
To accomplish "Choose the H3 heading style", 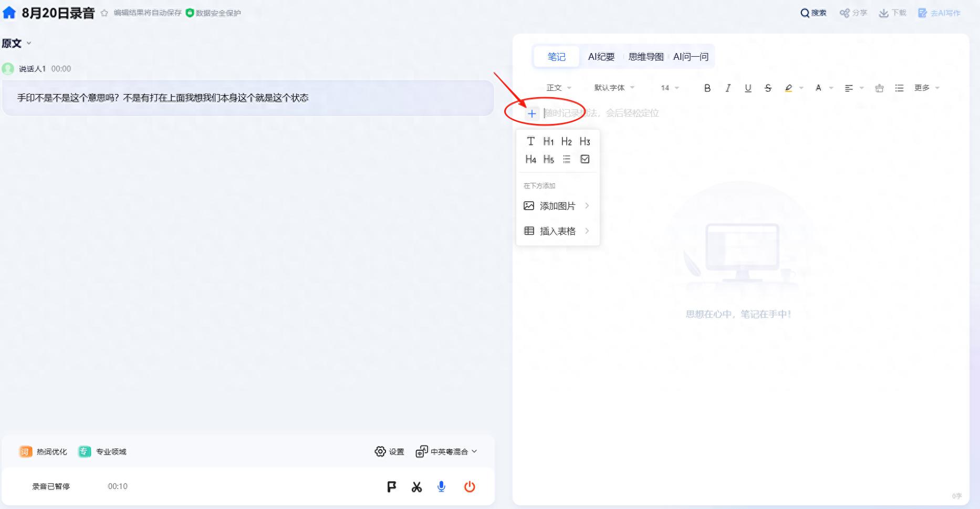I will (585, 141).
